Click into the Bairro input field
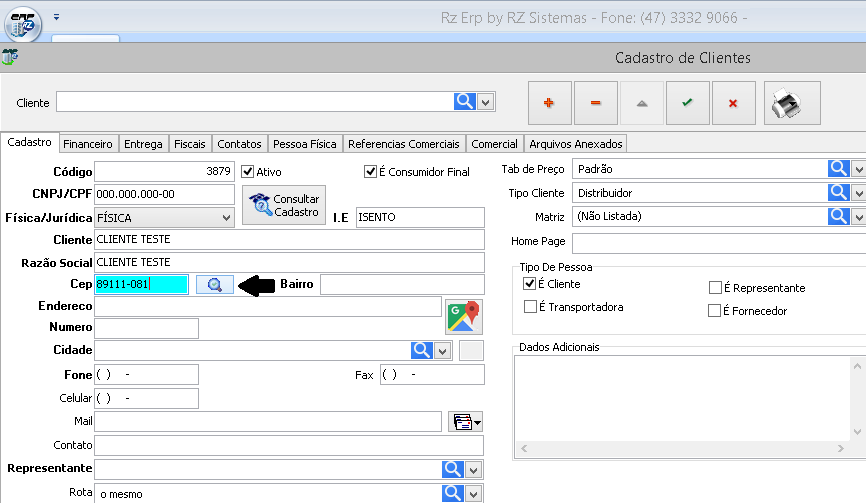This screenshot has width=866, height=503. coord(402,285)
